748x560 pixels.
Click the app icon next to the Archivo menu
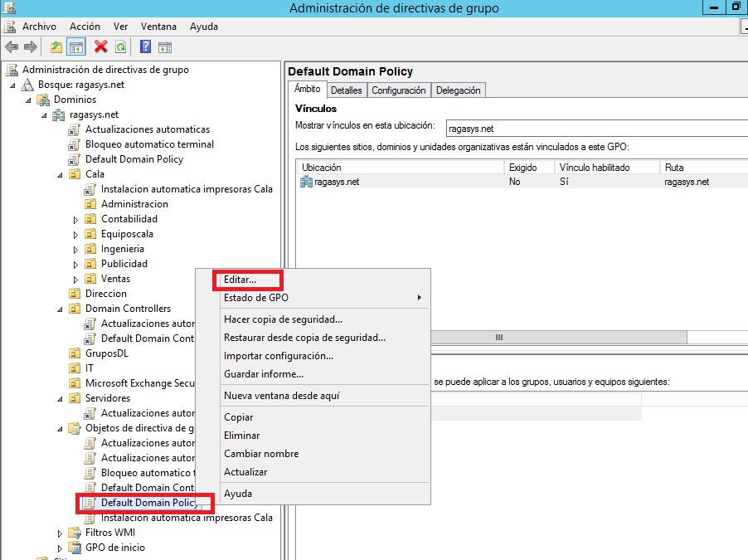click(10, 27)
